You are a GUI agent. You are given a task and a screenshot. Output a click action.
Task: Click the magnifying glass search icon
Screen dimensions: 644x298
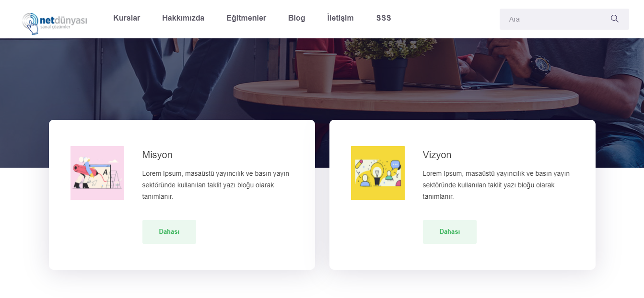(614, 19)
